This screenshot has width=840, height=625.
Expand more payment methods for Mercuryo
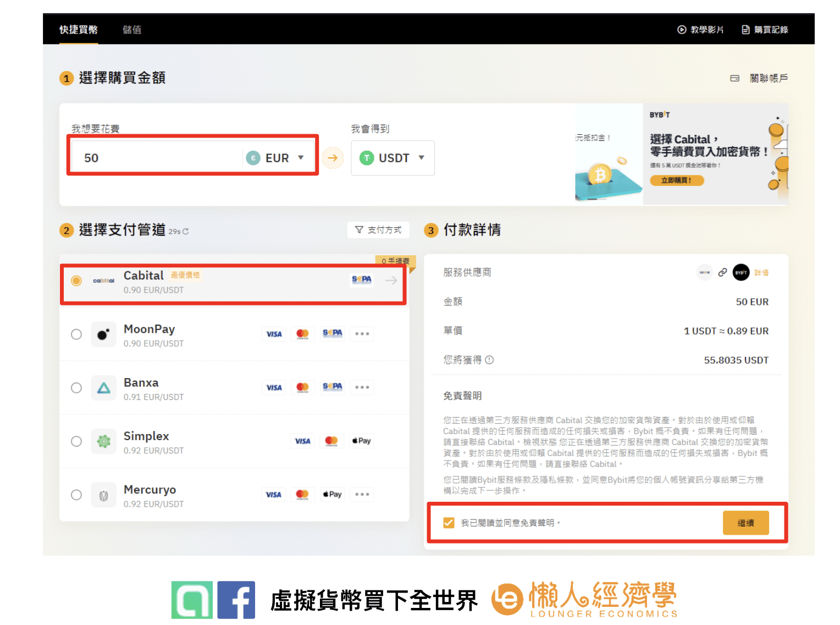click(x=362, y=495)
